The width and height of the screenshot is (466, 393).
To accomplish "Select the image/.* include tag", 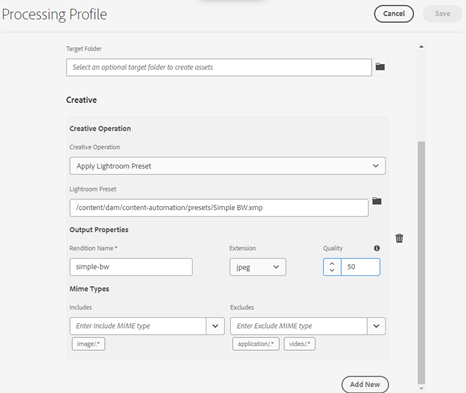I will (x=88, y=344).
